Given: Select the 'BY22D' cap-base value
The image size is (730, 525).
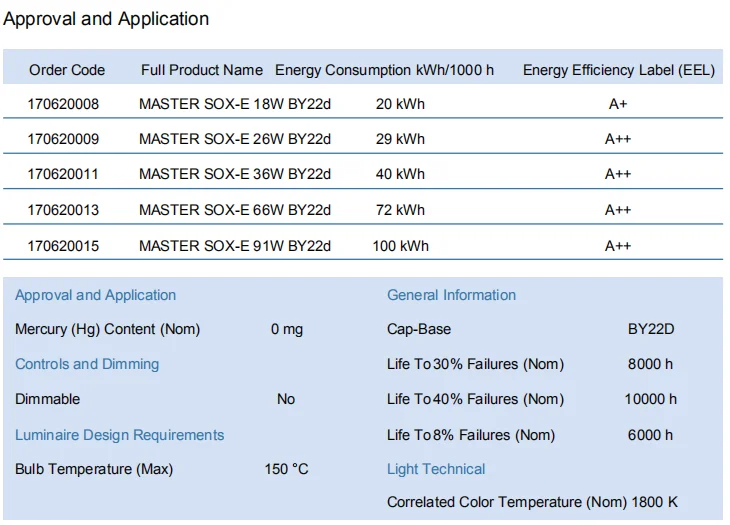Looking at the screenshot, I should click(x=651, y=329).
